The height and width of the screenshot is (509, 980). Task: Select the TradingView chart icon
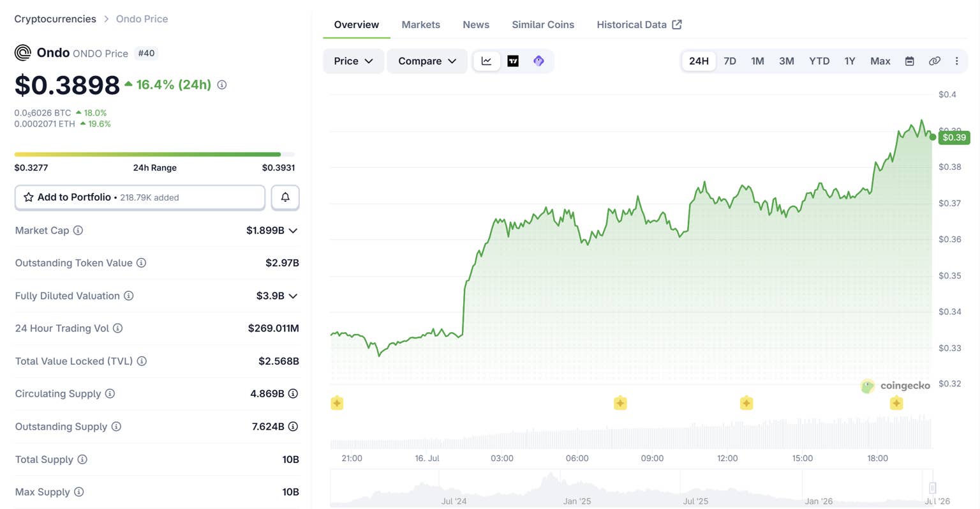[513, 61]
